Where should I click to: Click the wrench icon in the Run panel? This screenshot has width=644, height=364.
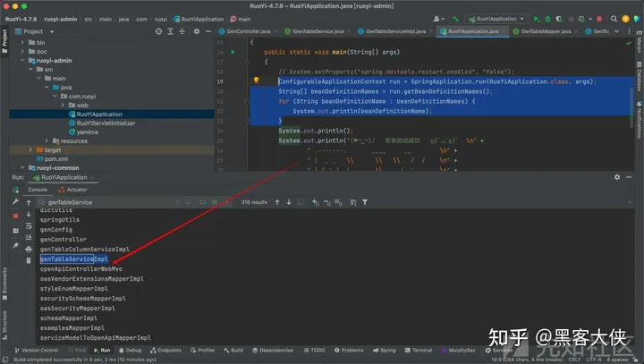15,201
